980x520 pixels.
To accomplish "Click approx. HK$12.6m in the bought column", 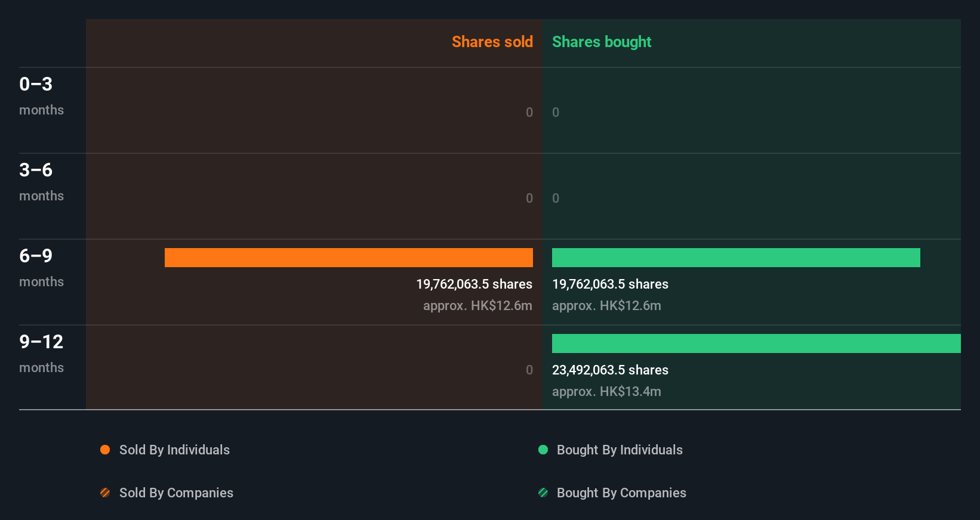I will pyautogui.click(x=606, y=305).
